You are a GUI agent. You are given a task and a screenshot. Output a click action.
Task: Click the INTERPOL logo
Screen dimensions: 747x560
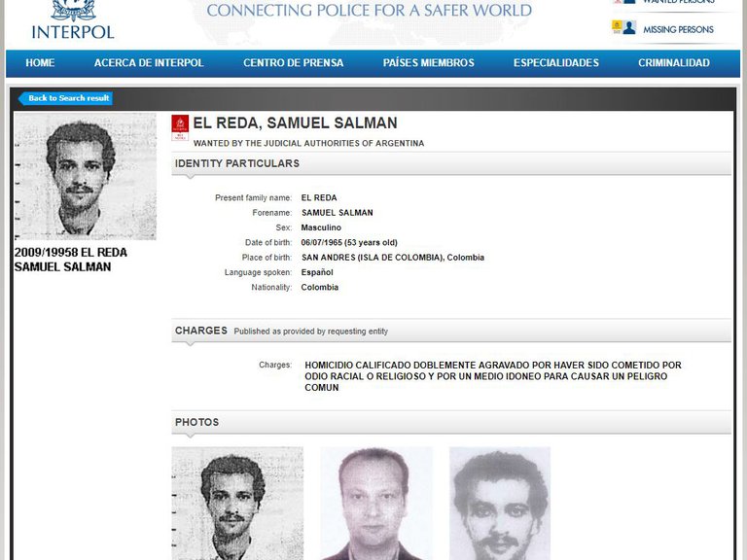(73, 19)
